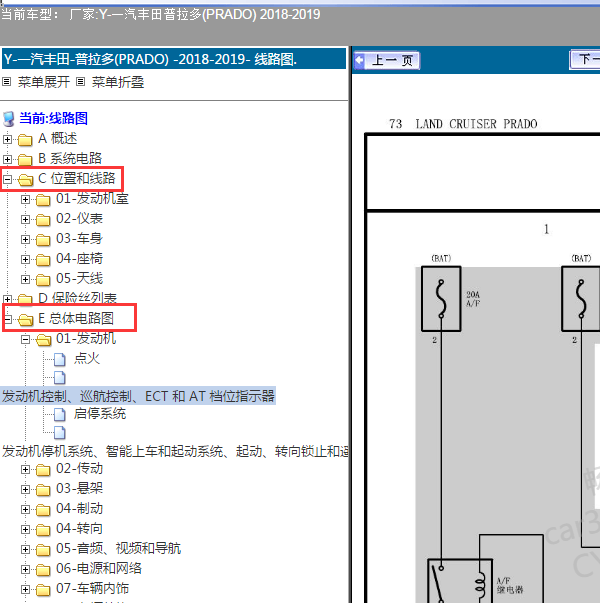Open the 当前:线路图 heading link

pos(53,118)
